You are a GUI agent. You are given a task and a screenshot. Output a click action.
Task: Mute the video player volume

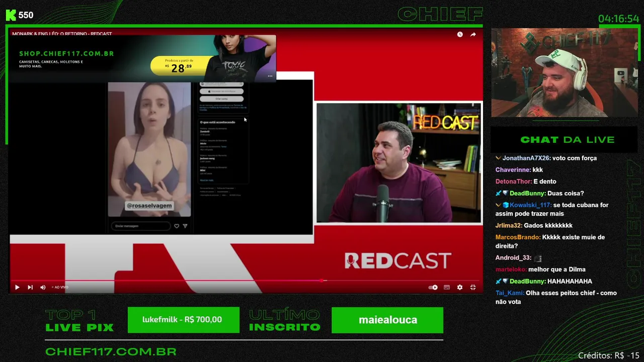[x=43, y=287]
